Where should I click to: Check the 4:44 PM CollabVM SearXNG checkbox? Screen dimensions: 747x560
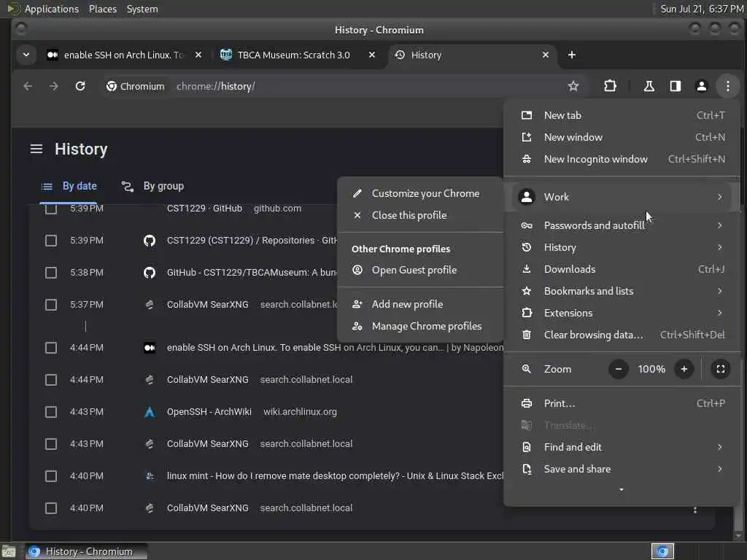(x=51, y=379)
